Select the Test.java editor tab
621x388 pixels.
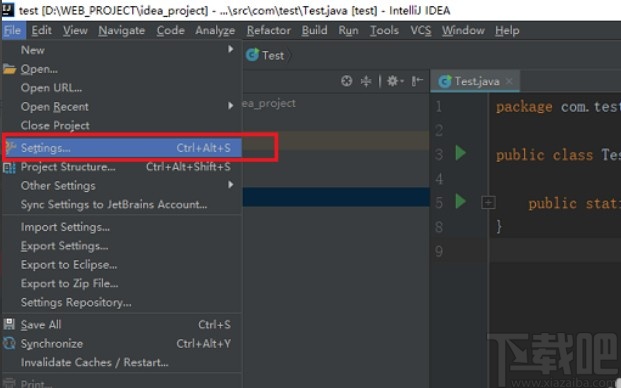click(x=476, y=82)
